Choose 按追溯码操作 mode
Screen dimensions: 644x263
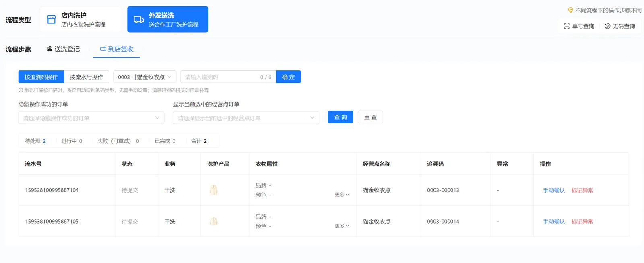pos(41,77)
